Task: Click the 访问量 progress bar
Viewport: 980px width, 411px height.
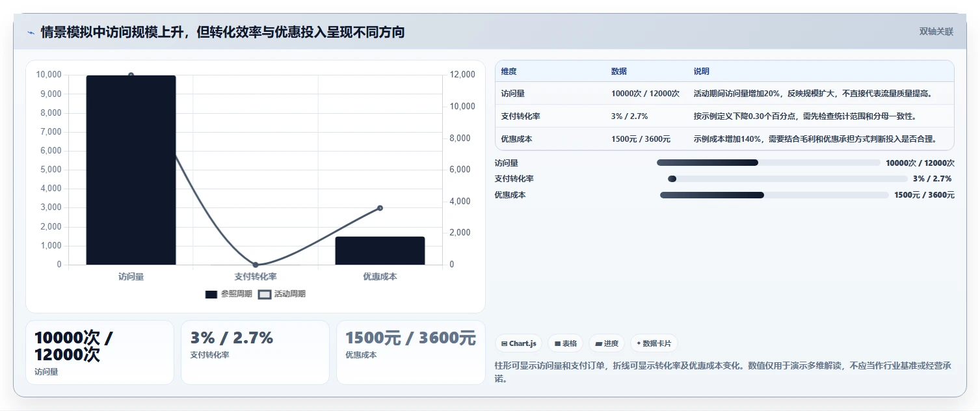Action: (x=769, y=163)
